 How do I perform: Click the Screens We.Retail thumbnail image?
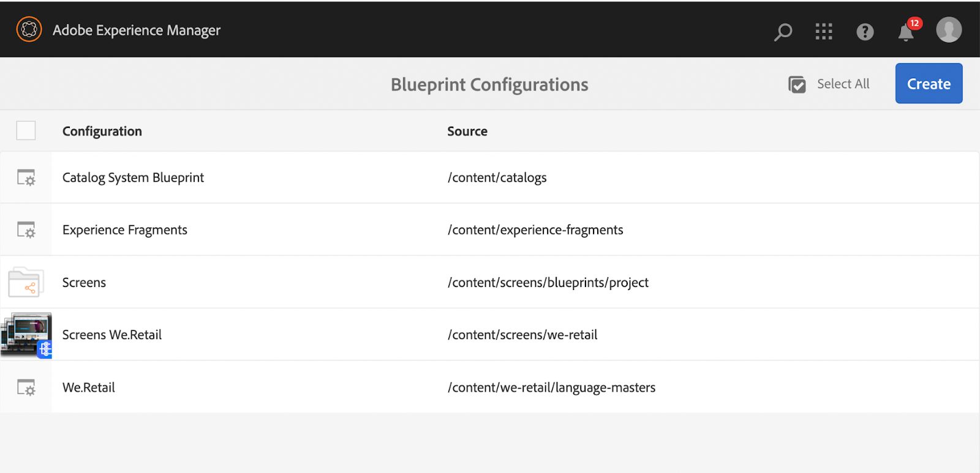click(26, 335)
